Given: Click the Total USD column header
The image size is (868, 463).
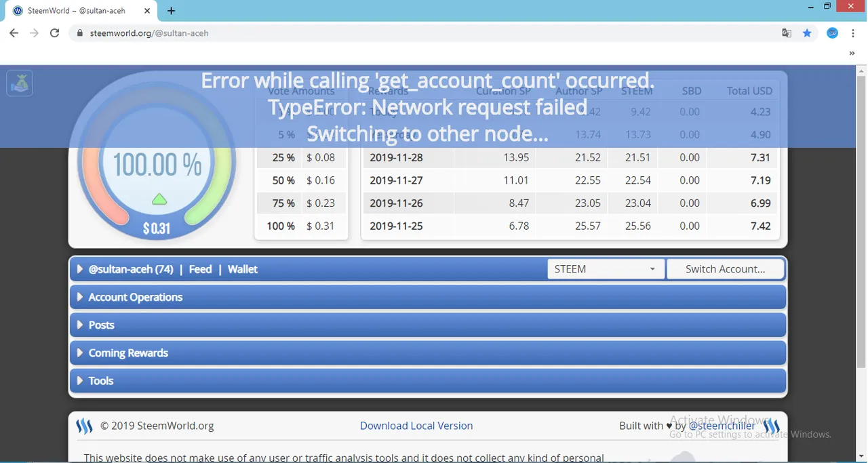Looking at the screenshot, I should pos(749,91).
